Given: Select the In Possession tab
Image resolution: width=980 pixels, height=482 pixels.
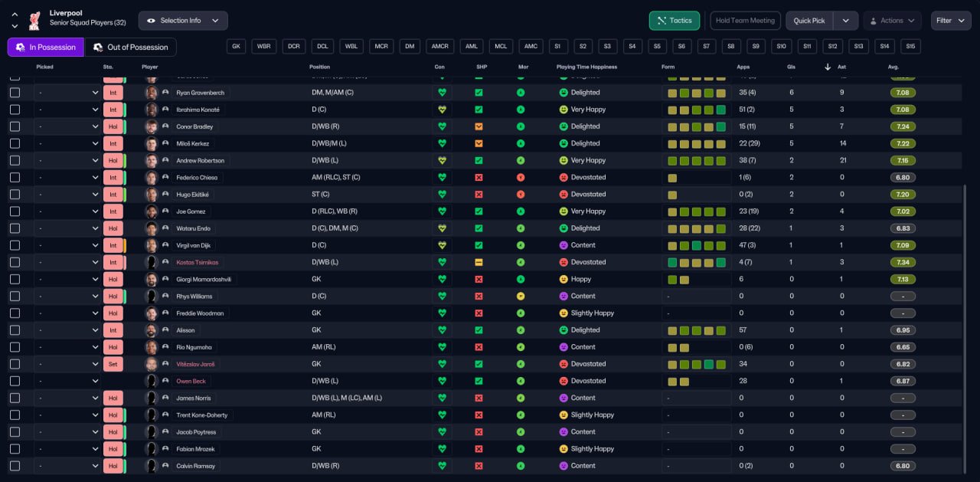Looking at the screenshot, I should click(46, 48).
